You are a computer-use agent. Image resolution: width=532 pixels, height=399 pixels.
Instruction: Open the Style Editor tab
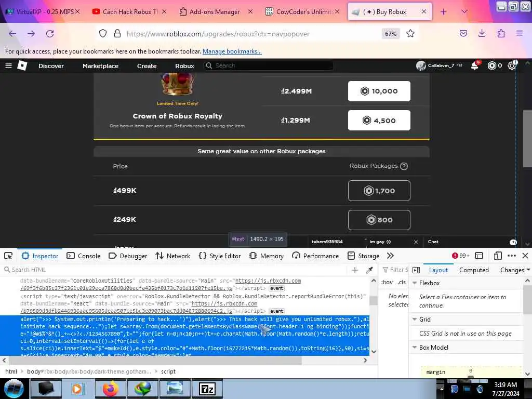pyautogui.click(x=220, y=256)
